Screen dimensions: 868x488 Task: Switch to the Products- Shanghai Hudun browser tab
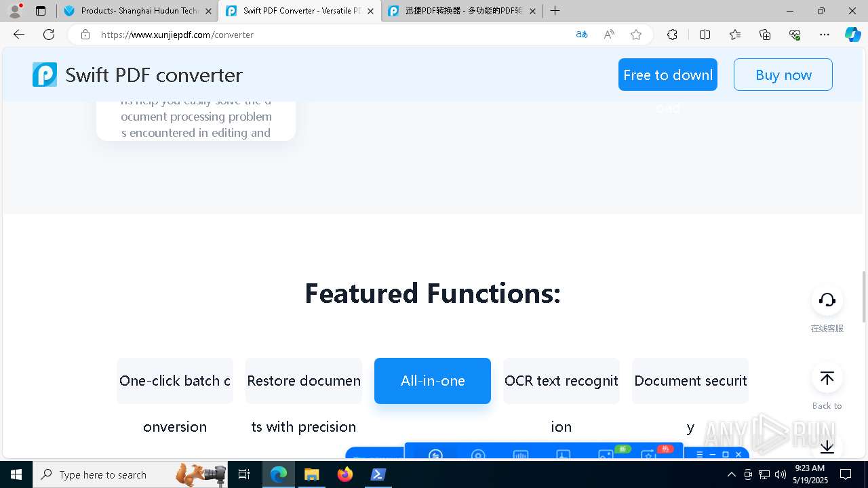pyautogui.click(x=138, y=11)
